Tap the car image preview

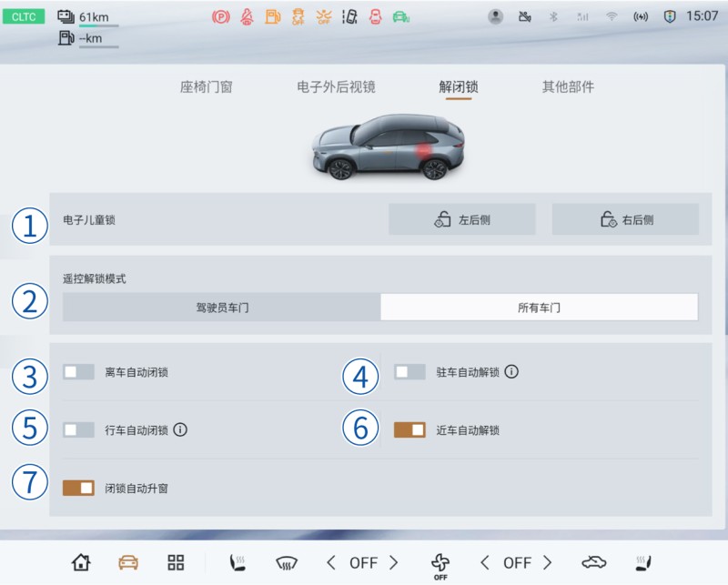coord(389,146)
